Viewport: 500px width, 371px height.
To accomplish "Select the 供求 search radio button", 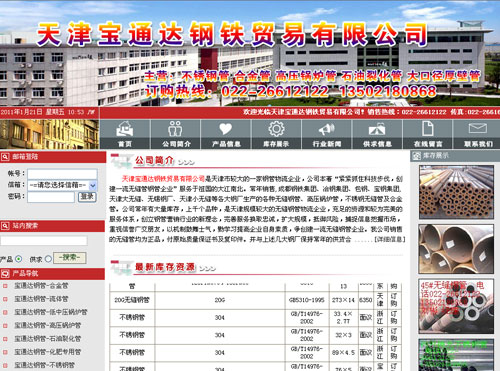I will pyautogui.click(x=48, y=259).
